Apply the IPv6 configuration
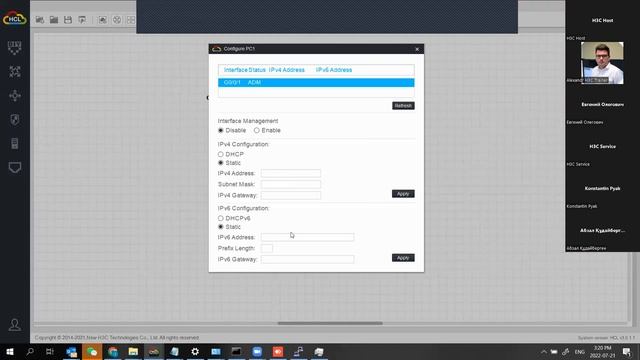Image resolution: width=640 pixels, height=360 pixels. click(403, 258)
